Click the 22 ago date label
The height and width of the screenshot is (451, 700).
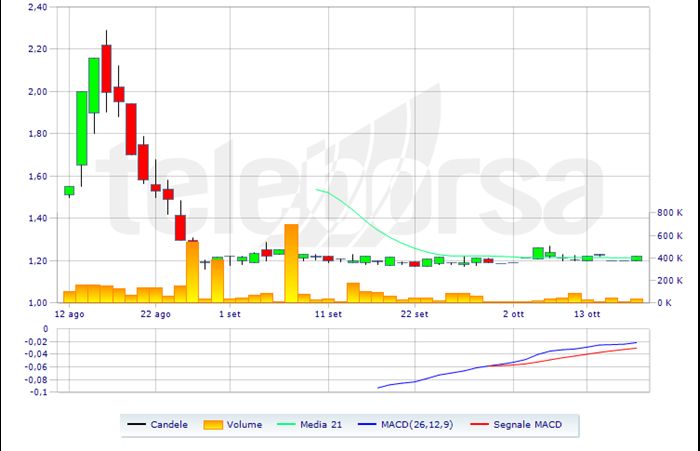tap(155, 314)
